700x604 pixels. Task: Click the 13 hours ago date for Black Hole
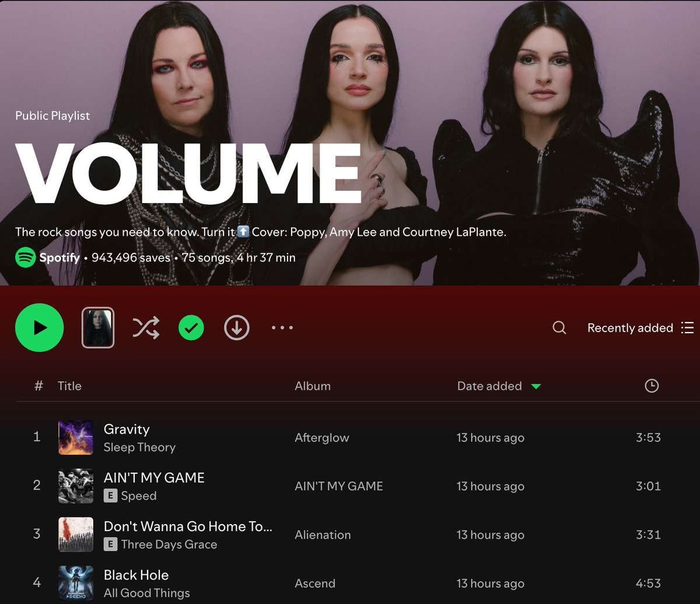491,583
